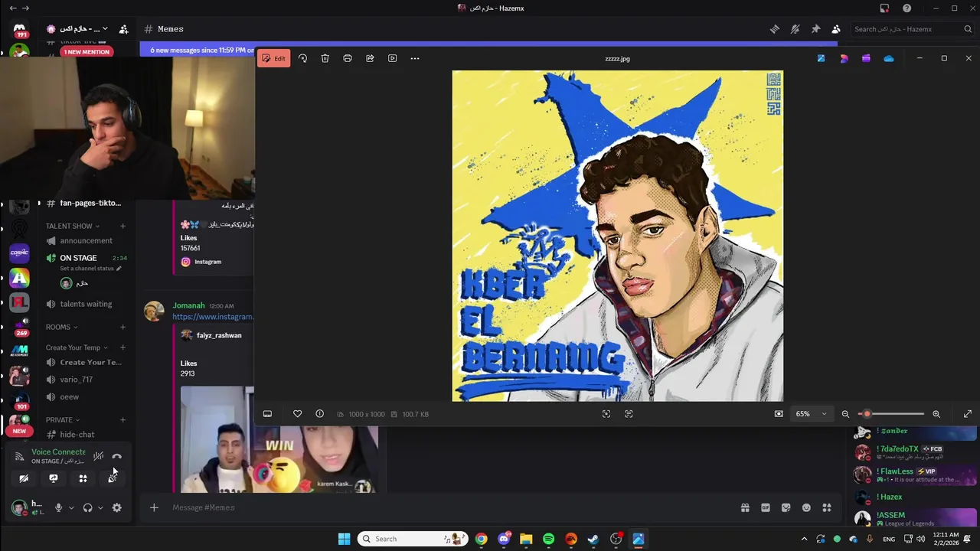The width and height of the screenshot is (980, 551).
Task: Click the Windows Start button
Action: tap(344, 539)
